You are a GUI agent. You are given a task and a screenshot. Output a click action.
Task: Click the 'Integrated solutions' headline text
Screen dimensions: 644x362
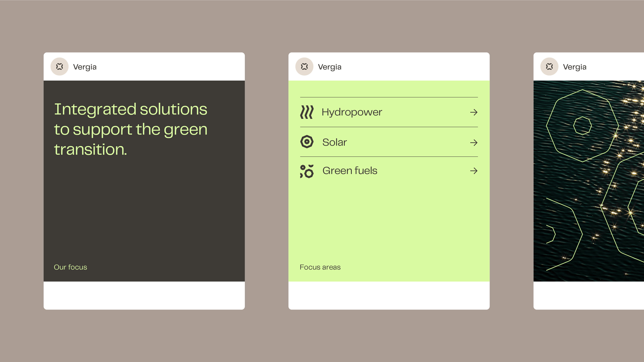131,109
